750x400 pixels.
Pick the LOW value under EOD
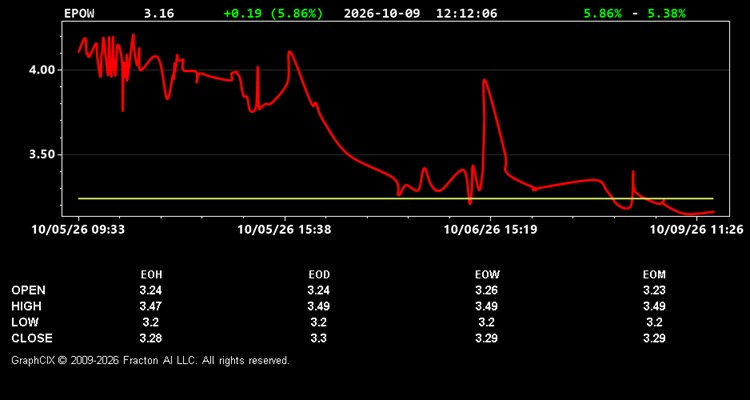319,322
